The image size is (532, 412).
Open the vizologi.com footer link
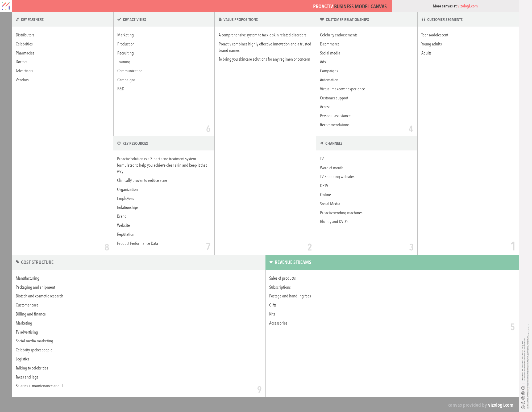pyautogui.click(x=500, y=405)
